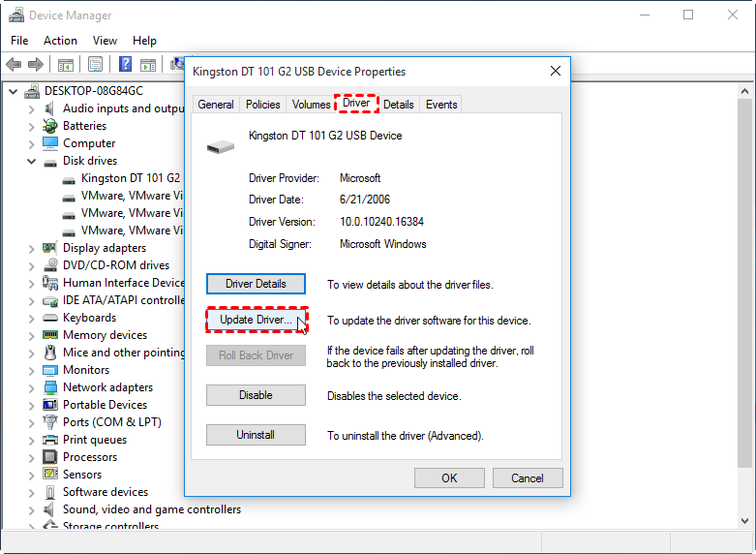Toggle the Show/Hide Action Pane toolbar icon
Viewport: 756px width, 554px height.
[148, 64]
